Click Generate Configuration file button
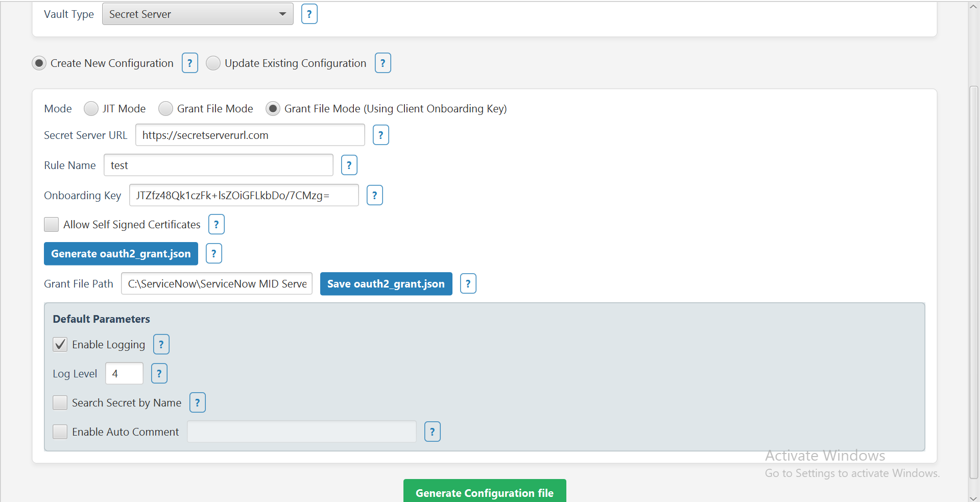This screenshot has width=980, height=502. [x=484, y=492]
